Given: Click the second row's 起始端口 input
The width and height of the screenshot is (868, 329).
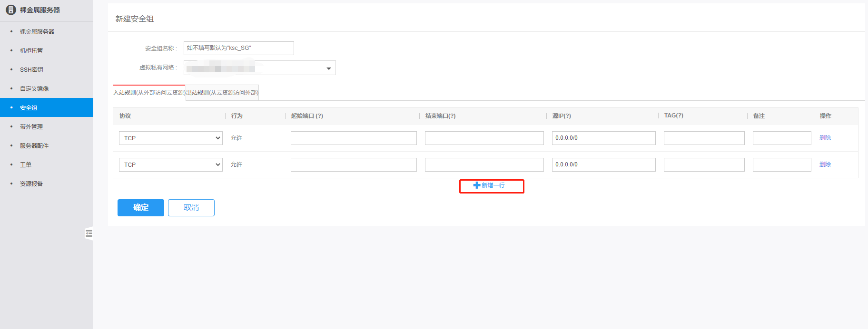Looking at the screenshot, I should point(354,164).
